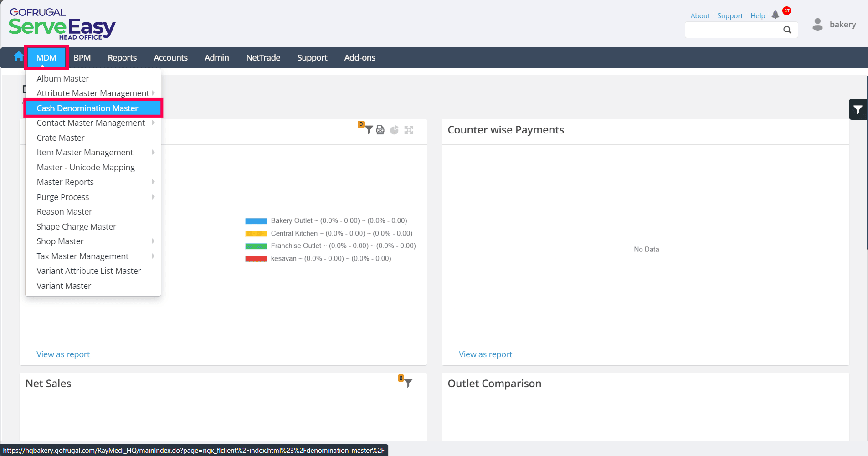
Task: Select Cash Denomination Master
Action: [93, 108]
